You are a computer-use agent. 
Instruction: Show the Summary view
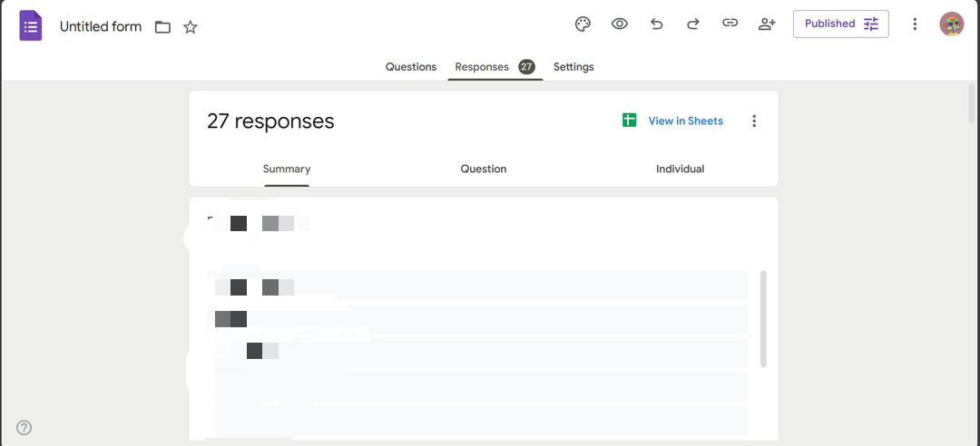[x=287, y=169]
